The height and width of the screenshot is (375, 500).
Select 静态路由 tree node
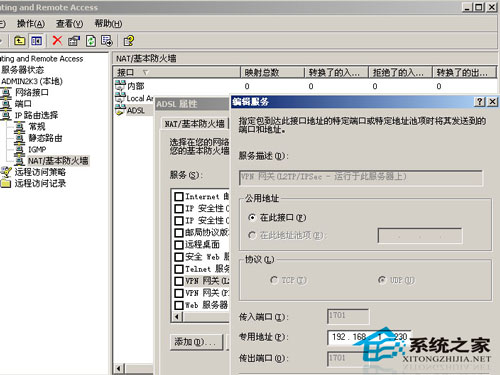tap(45, 138)
